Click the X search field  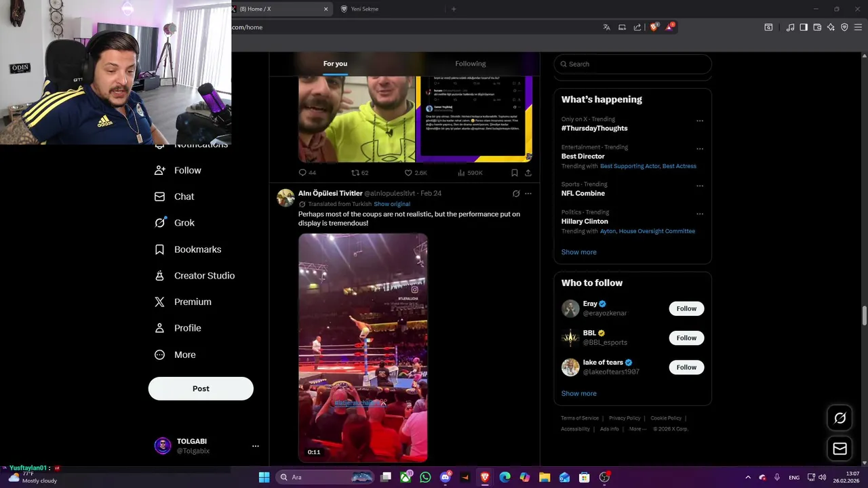[x=633, y=64]
